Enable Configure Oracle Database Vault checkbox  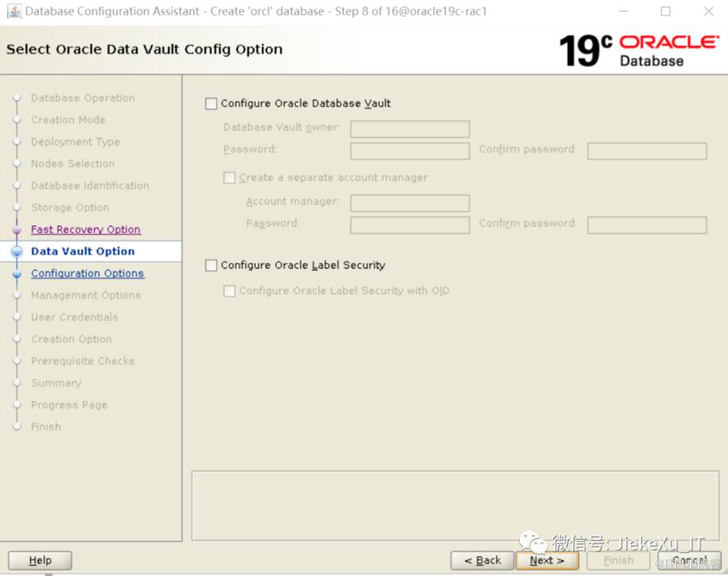[211, 104]
